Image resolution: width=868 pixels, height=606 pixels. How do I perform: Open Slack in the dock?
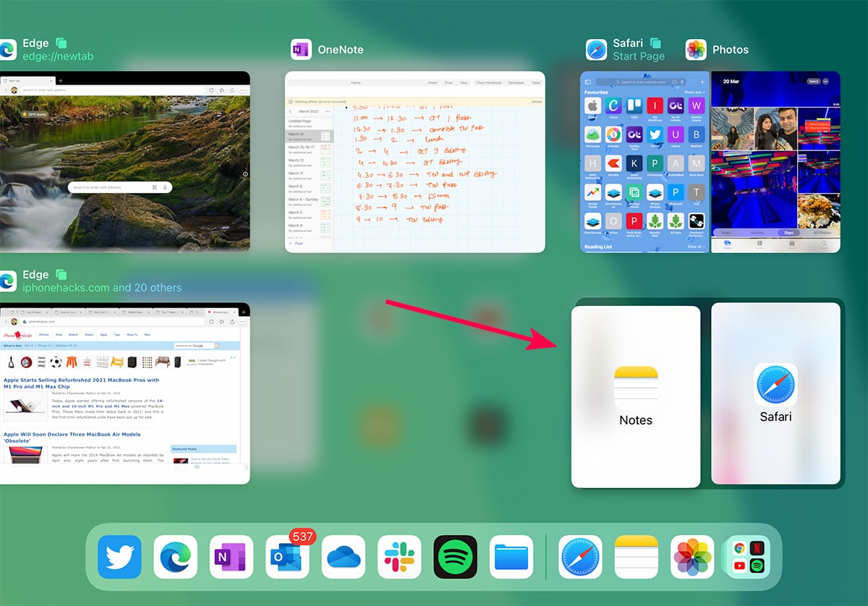[399, 557]
